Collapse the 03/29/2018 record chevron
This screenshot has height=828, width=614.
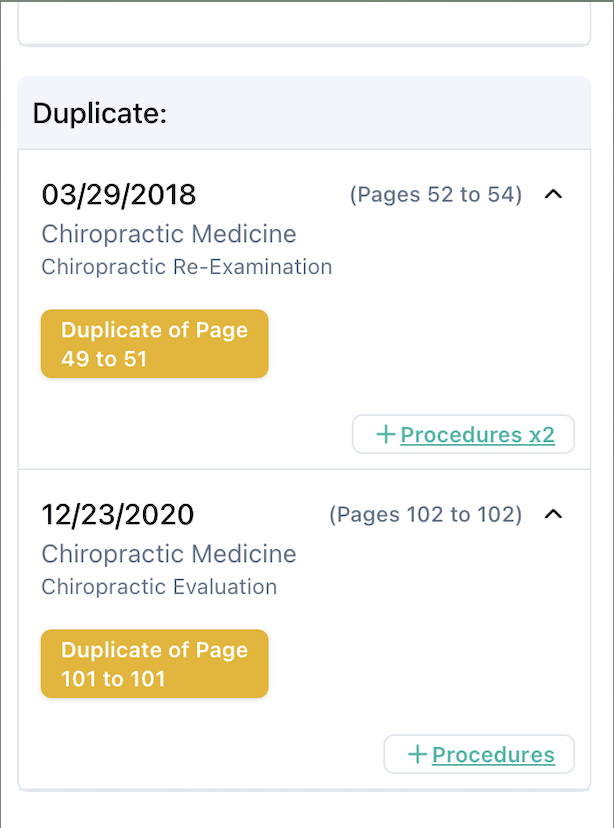[x=553, y=194]
